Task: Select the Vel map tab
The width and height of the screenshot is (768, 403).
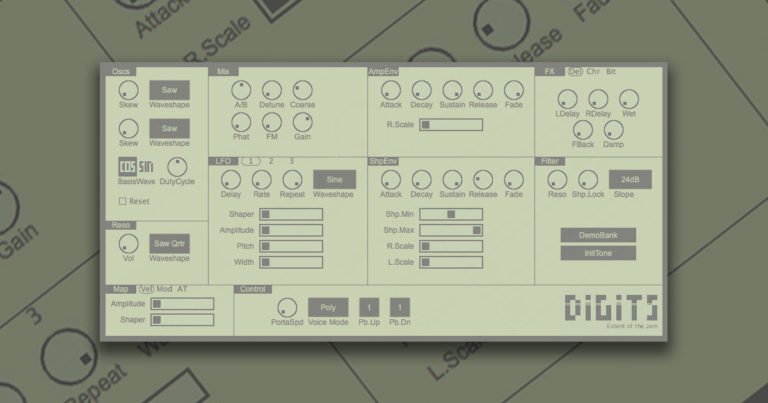Action: coord(146,289)
